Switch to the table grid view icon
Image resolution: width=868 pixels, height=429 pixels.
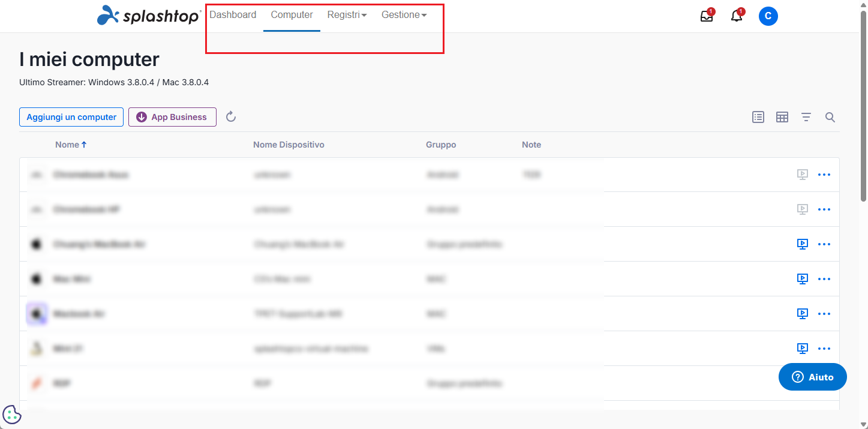pyautogui.click(x=782, y=118)
